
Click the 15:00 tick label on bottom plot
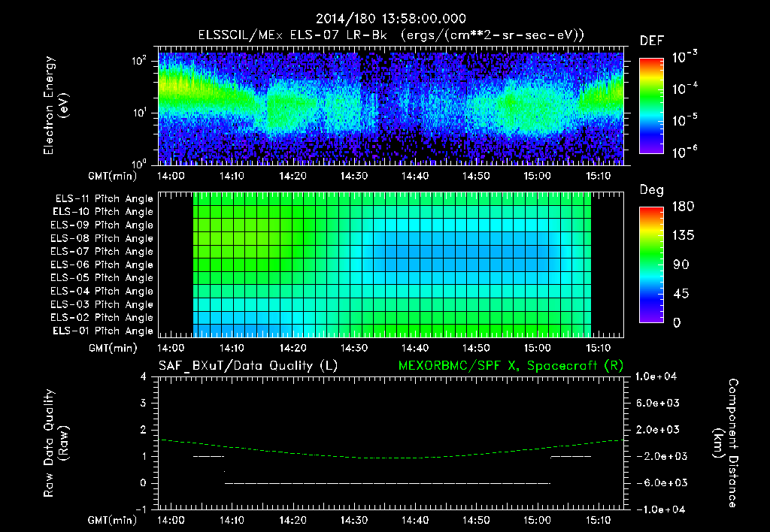[x=537, y=520]
